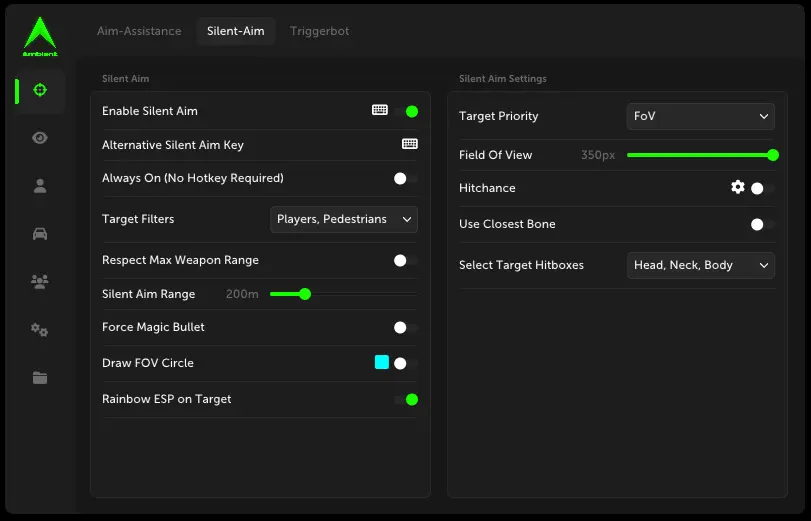Expand Select Target Hitboxes dropdown
Screen dimensions: 811x521
pyautogui.click(x=700, y=265)
